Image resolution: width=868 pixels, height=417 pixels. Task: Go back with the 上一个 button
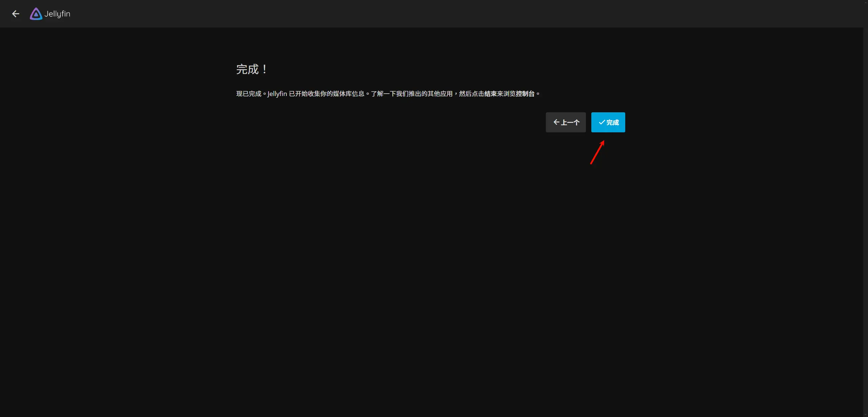pos(566,122)
